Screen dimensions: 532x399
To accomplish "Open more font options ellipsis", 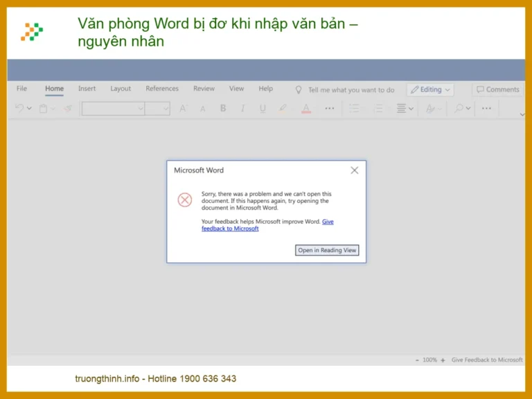I will coord(330,109).
